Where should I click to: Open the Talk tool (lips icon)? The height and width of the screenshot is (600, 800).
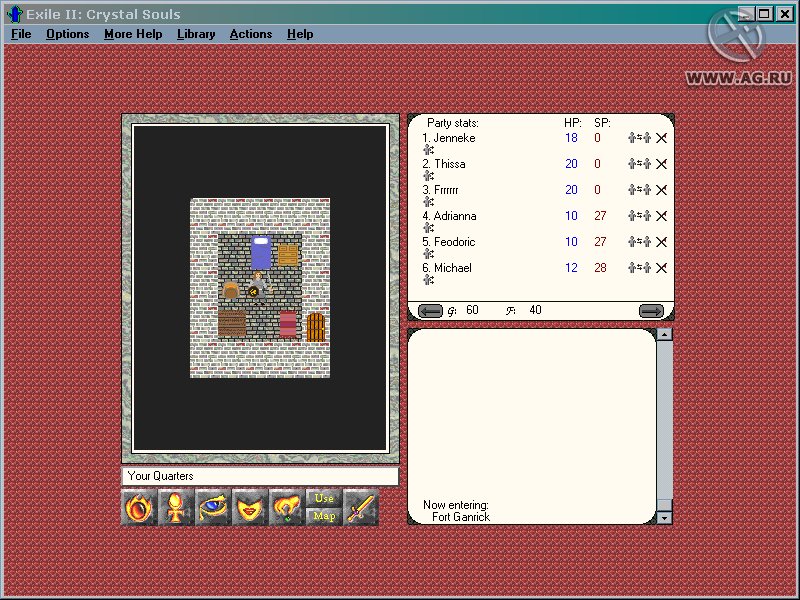tap(251, 507)
